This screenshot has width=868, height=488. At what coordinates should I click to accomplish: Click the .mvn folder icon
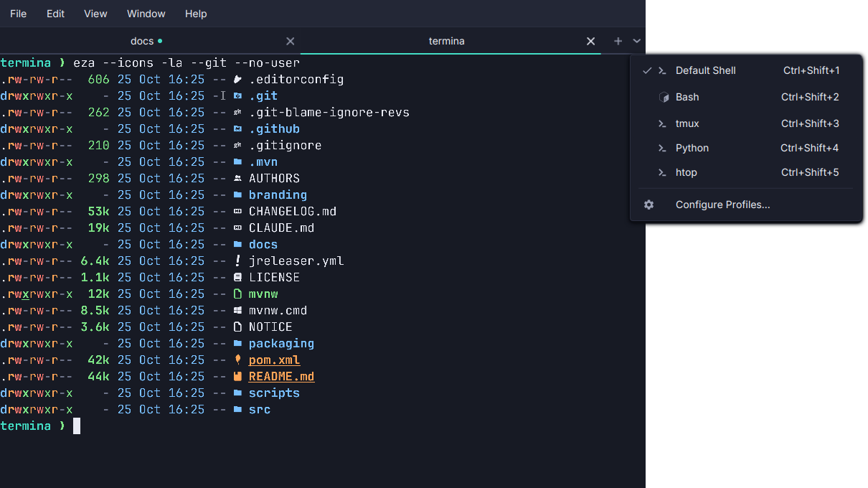click(238, 161)
